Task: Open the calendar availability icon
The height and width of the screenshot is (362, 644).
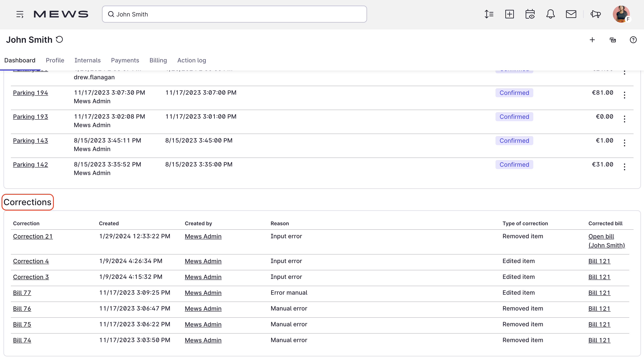Action: tap(530, 14)
